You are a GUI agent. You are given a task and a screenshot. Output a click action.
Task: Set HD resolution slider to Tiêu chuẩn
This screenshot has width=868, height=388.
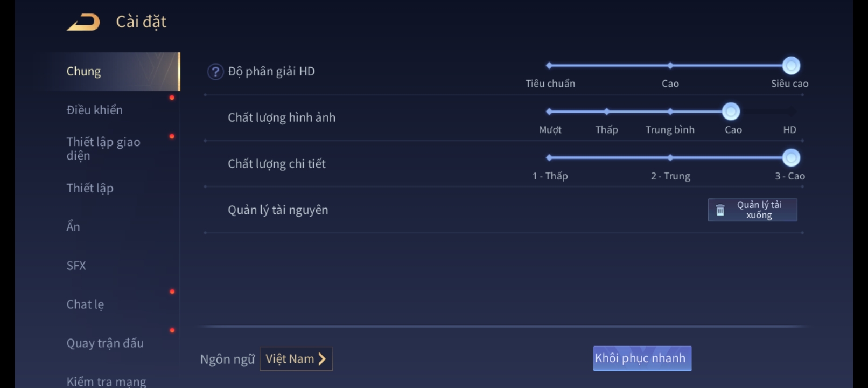[x=549, y=66]
